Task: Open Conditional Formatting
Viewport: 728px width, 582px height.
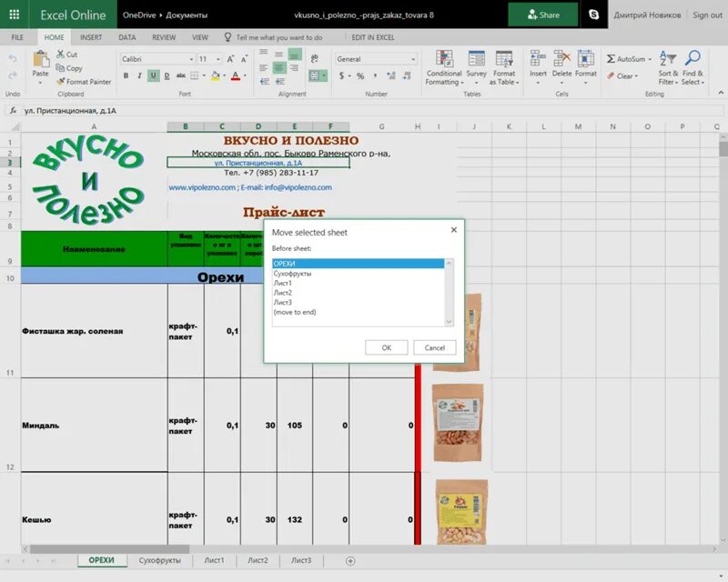Action: point(444,68)
